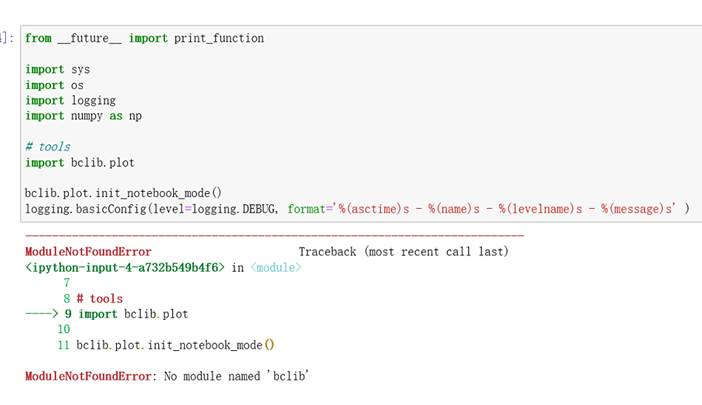
Task: Click the italic '# tools' comment in code cell
Action: 48,147
